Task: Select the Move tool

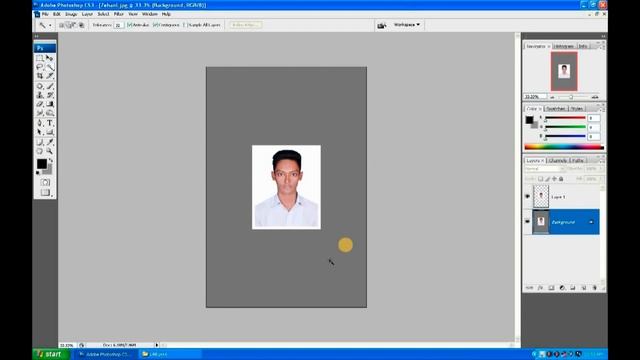Action: pos(50,58)
